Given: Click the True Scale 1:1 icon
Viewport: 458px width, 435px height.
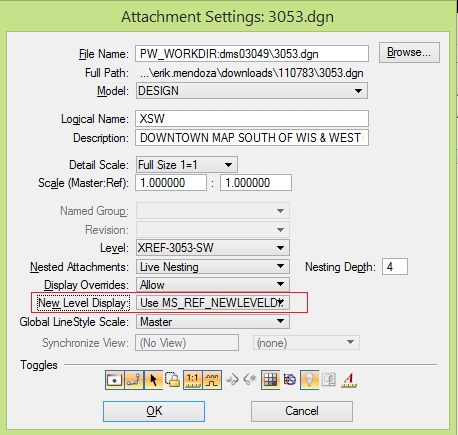Looking at the screenshot, I should [193, 380].
